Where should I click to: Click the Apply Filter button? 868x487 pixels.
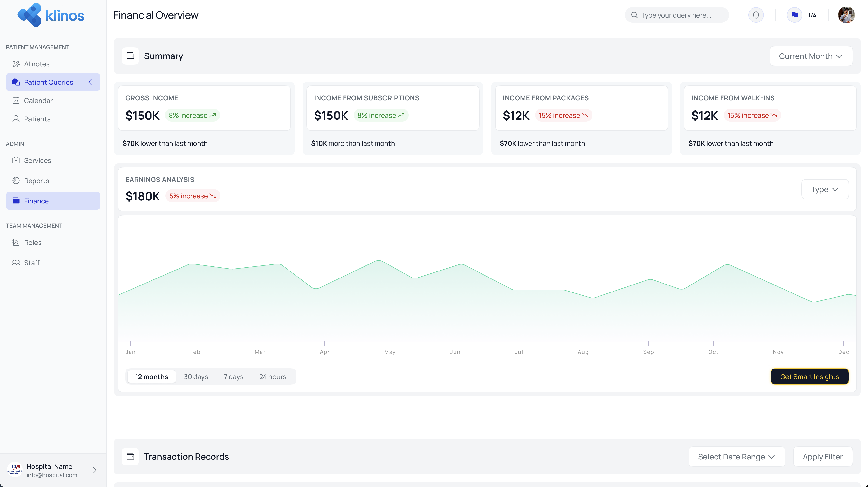pyautogui.click(x=823, y=456)
